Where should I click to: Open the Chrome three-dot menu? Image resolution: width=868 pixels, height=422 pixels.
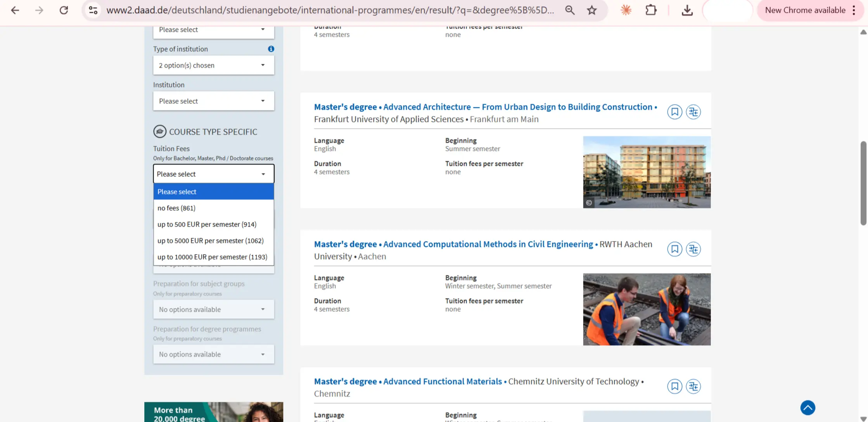tap(855, 10)
